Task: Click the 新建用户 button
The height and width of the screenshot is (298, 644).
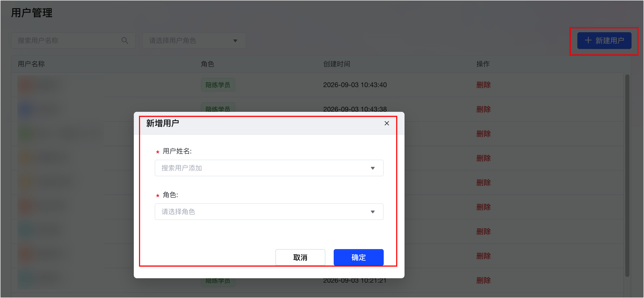Action: [604, 41]
